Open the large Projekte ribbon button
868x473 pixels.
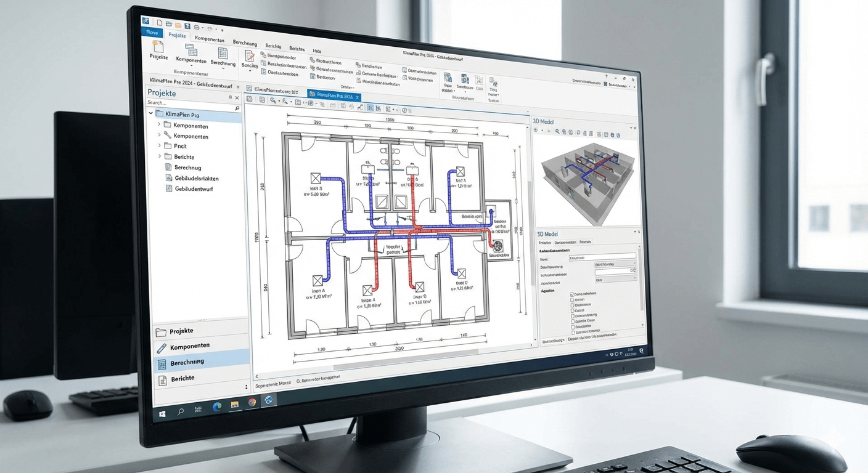[x=158, y=50]
